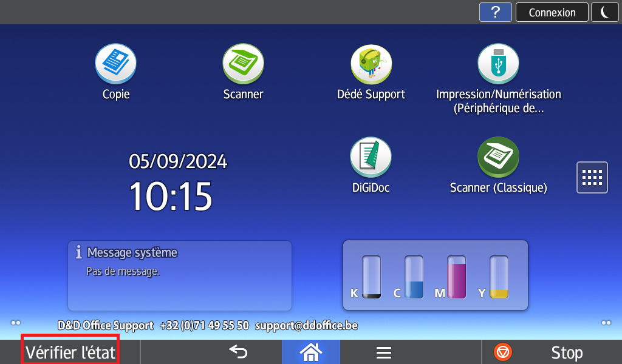This screenshot has width=622, height=364.
Task: Launch the DiGiDoc application
Action: tap(371, 158)
